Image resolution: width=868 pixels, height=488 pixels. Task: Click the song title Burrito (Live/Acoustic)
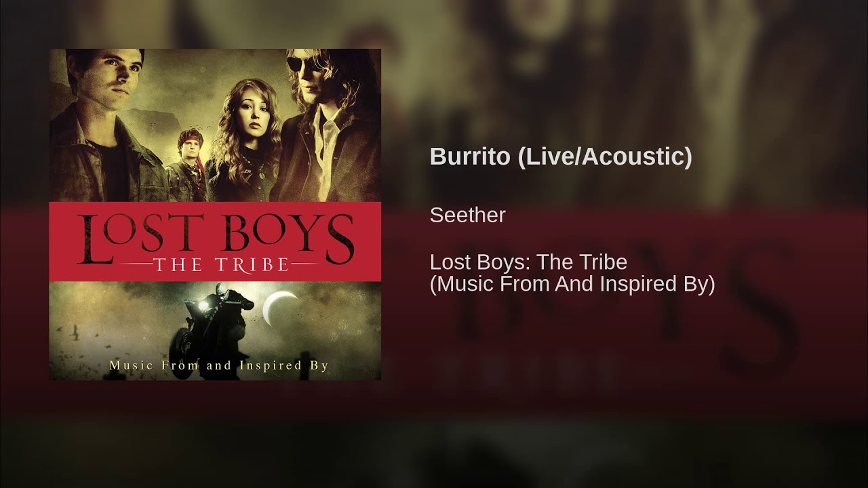click(x=561, y=157)
